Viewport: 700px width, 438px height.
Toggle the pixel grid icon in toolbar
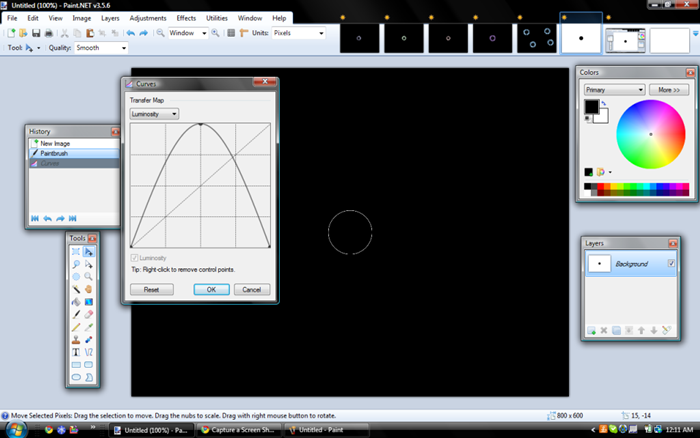tap(231, 33)
